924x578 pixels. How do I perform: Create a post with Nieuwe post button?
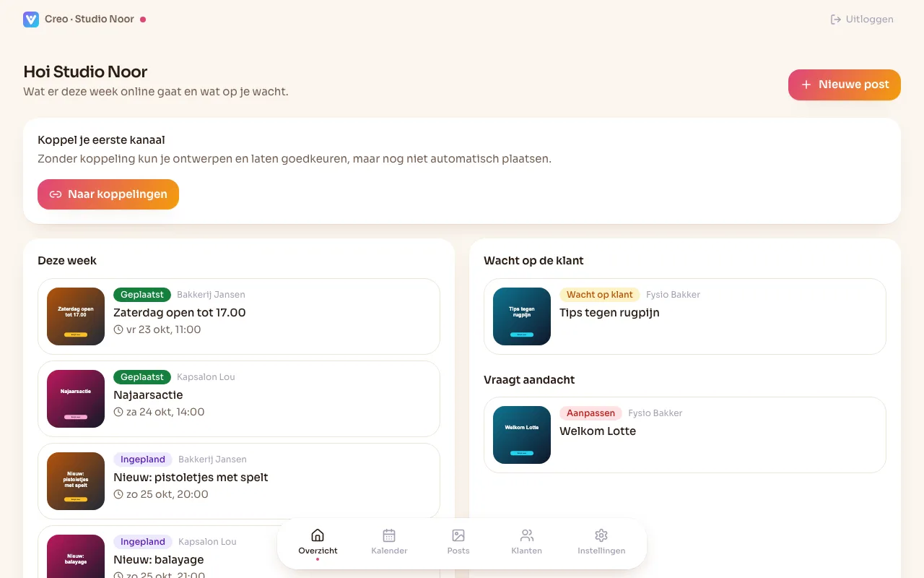tap(845, 85)
